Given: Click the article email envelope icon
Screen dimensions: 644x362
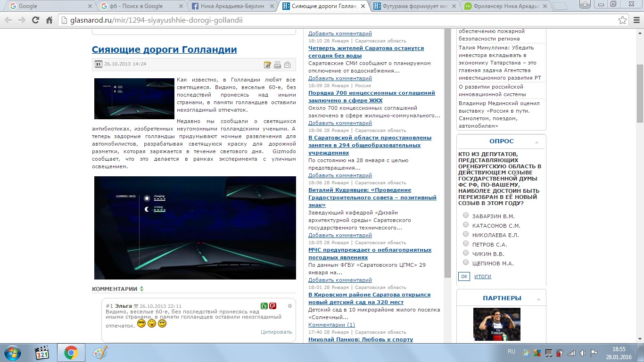Looking at the screenshot, I should (287, 65).
